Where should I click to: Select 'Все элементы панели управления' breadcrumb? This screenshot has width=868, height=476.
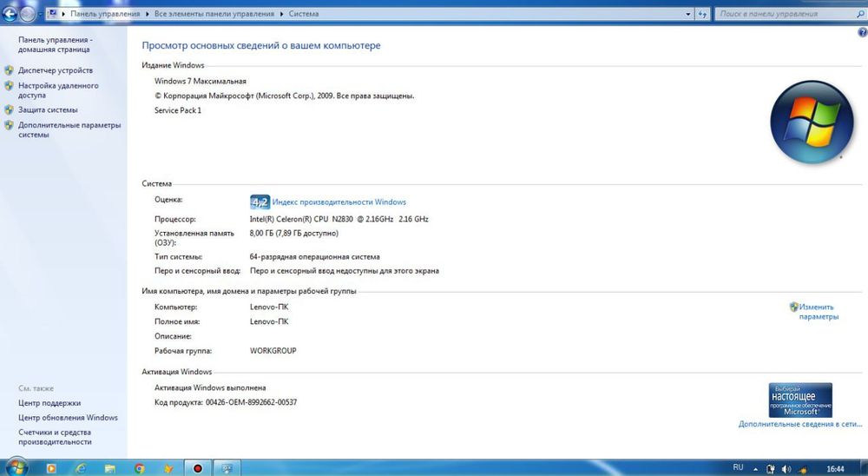tap(214, 14)
